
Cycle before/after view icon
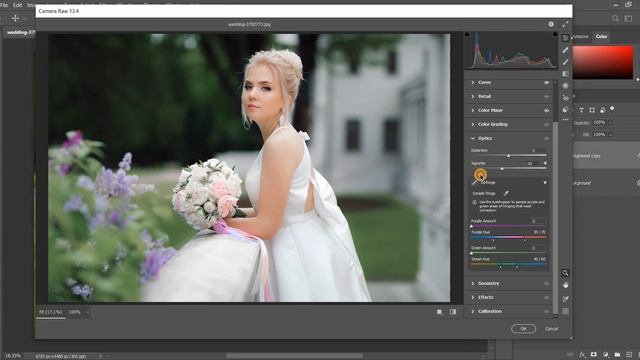[453, 312]
